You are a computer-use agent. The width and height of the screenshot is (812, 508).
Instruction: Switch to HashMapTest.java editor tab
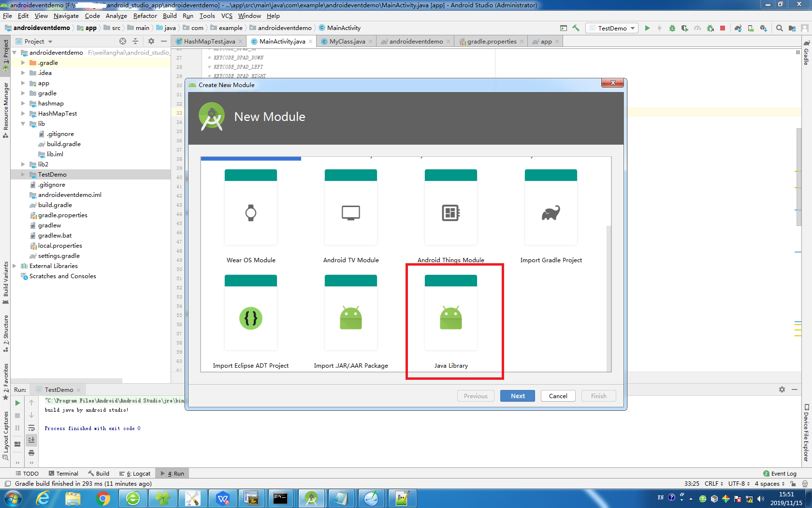pos(209,41)
